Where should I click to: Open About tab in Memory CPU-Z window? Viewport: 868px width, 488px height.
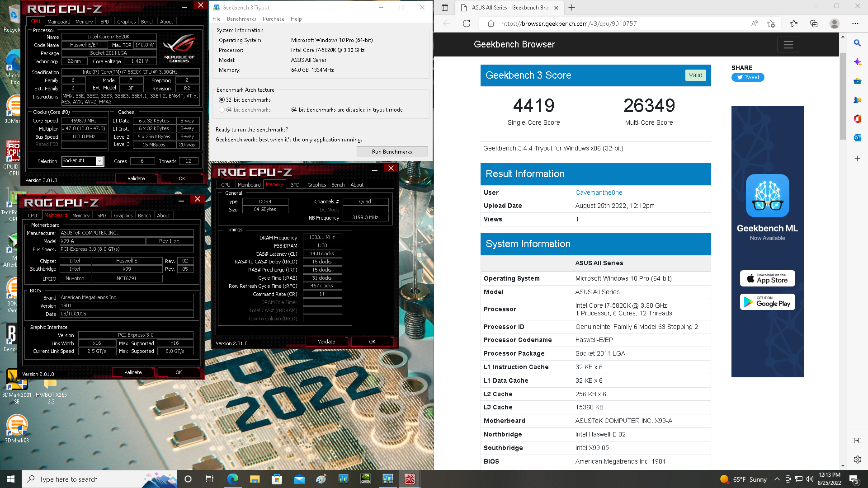[357, 185]
